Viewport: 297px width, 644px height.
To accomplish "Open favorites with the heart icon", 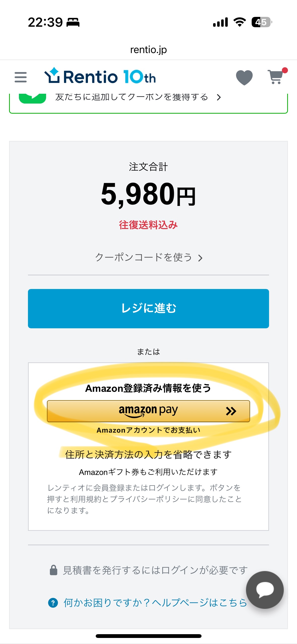I will click(244, 77).
